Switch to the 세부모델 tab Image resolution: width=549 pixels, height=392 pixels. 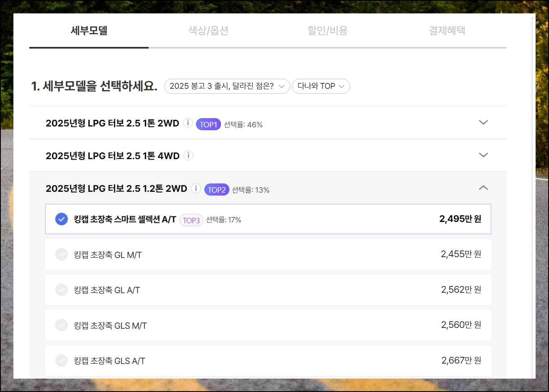[89, 31]
